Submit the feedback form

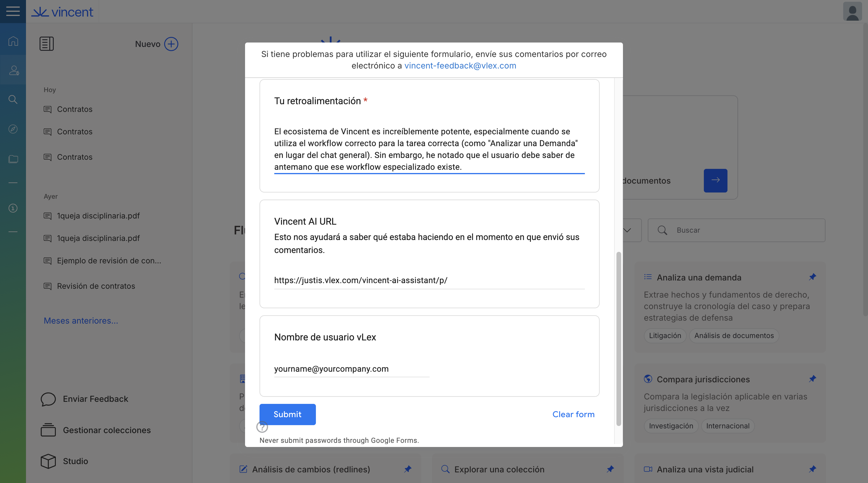[287, 414]
